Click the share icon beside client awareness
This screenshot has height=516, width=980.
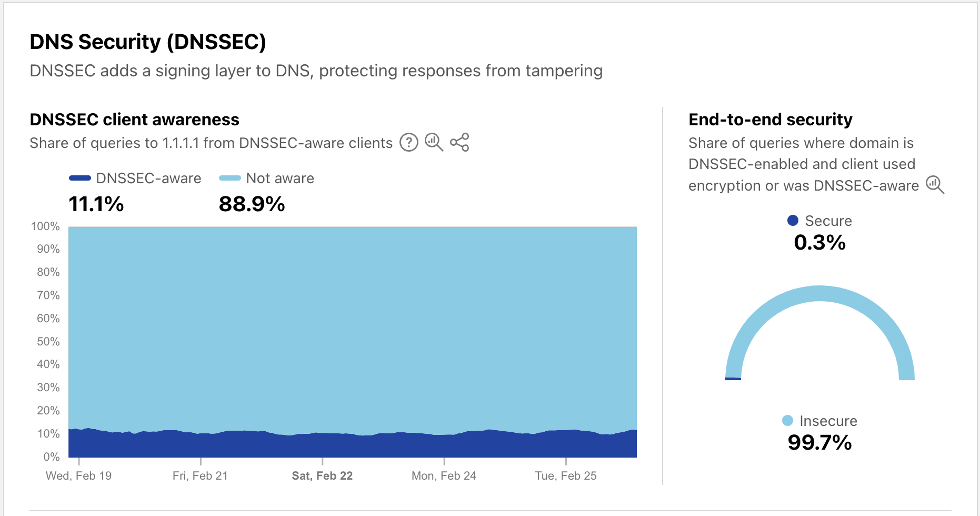(x=459, y=142)
